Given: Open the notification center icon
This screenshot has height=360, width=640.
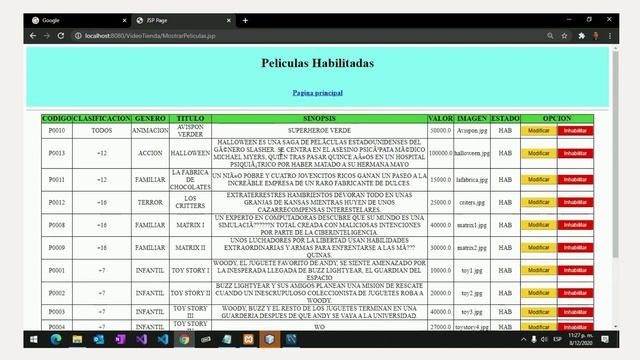Looking at the screenshot, I should click(605, 340).
